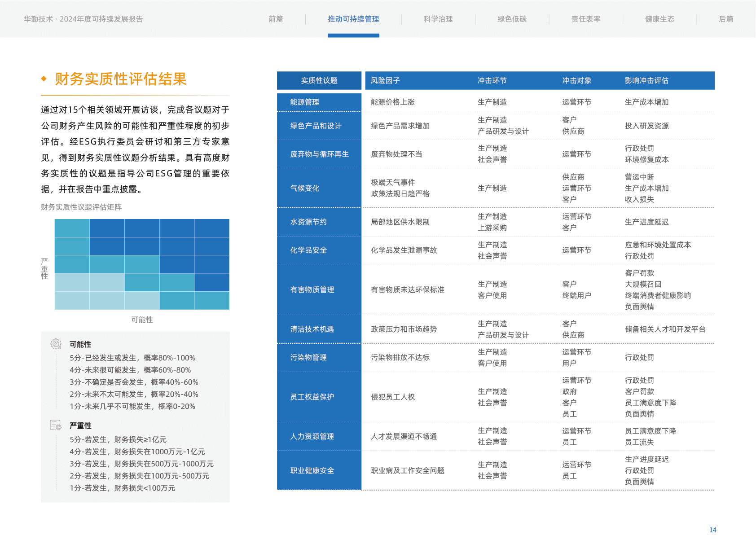Click the page number 14
The image size is (756, 557).
[x=712, y=530]
